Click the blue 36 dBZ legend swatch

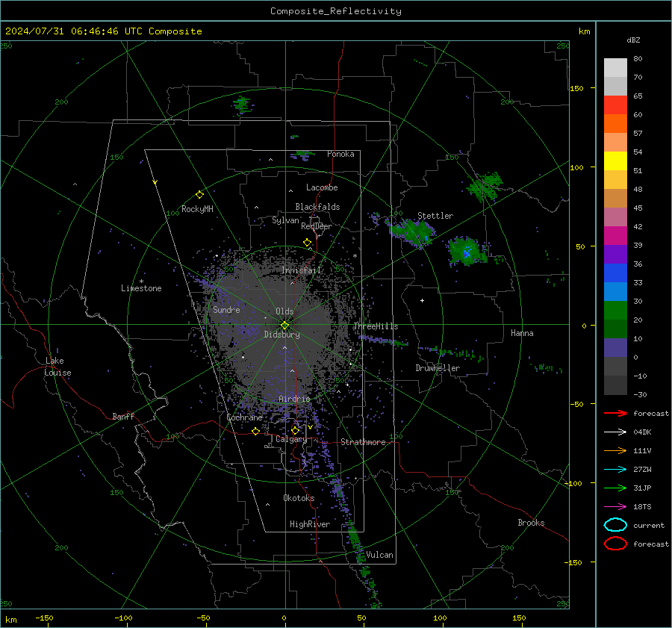pyautogui.click(x=615, y=273)
